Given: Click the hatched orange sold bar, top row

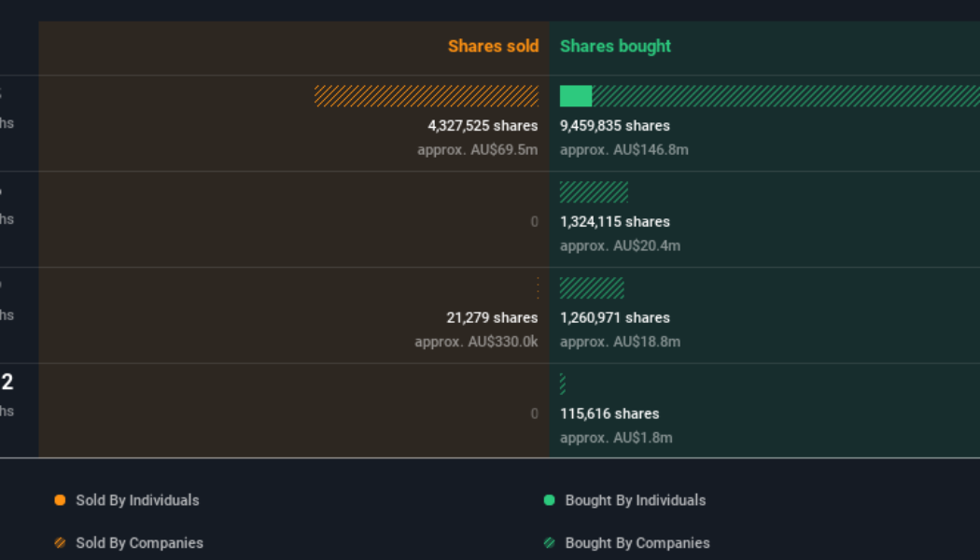Looking at the screenshot, I should [425, 95].
